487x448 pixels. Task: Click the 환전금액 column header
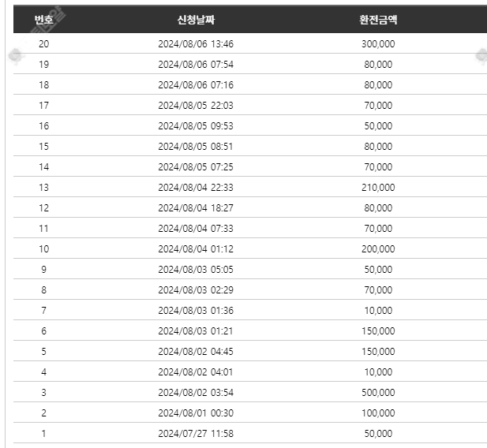coord(378,20)
